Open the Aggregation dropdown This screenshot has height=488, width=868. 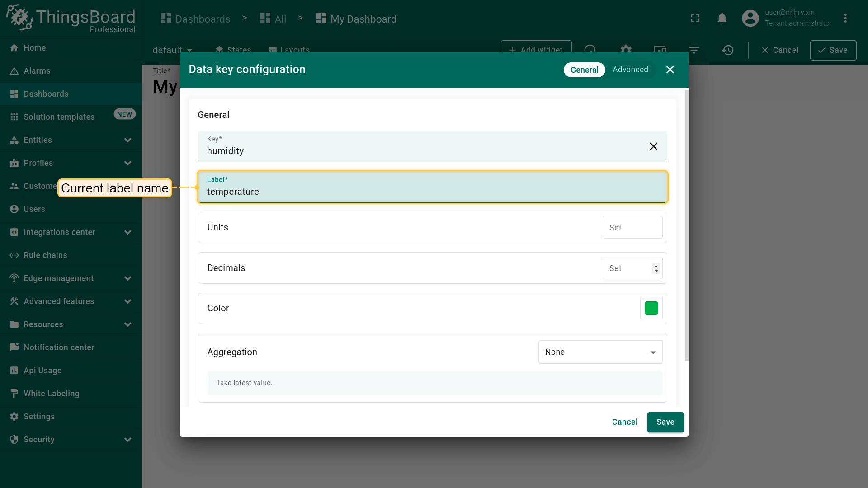click(600, 352)
